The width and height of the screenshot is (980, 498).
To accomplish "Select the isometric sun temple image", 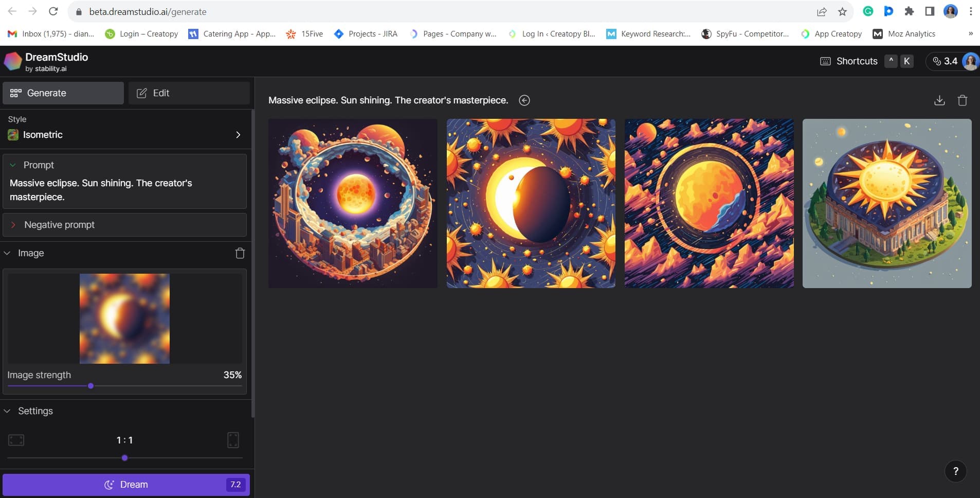I will (886, 203).
